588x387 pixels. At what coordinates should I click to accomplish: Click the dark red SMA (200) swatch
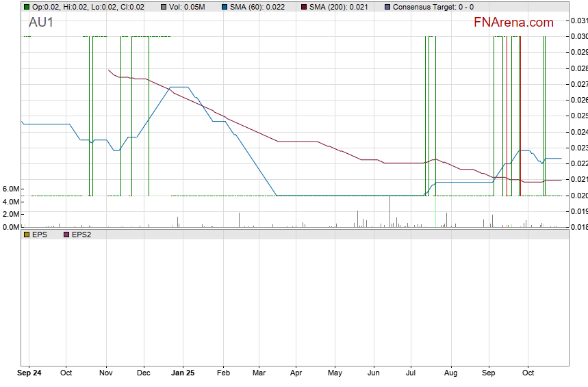(x=303, y=7)
